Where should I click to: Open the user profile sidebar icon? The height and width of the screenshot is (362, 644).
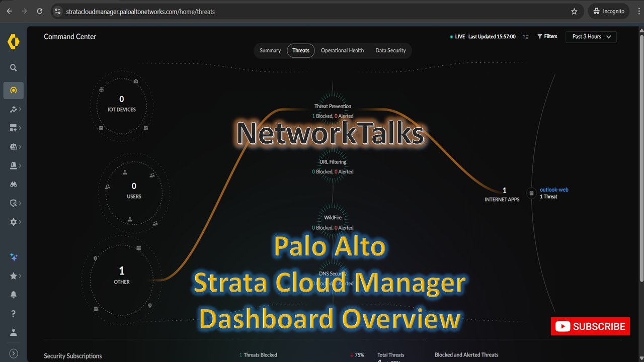point(14,332)
